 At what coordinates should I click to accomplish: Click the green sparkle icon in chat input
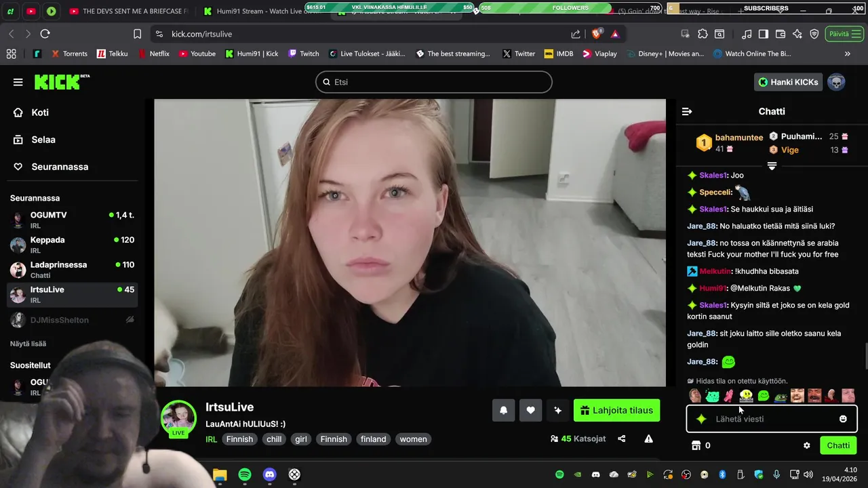tap(701, 419)
